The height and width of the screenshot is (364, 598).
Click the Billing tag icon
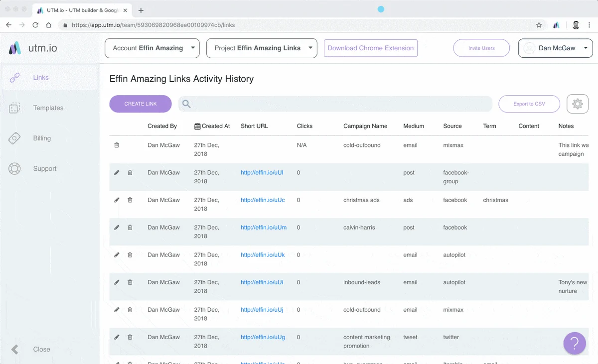[x=14, y=138]
